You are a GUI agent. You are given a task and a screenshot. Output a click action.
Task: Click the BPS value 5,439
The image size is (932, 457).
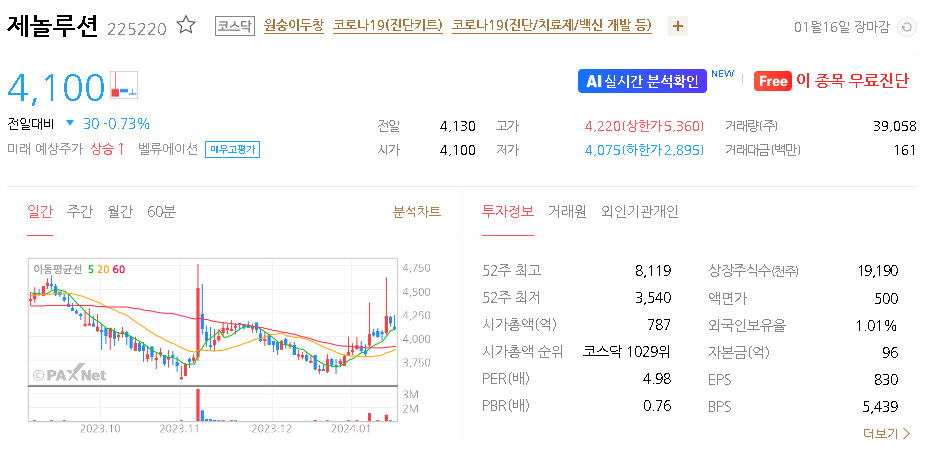(x=880, y=406)
